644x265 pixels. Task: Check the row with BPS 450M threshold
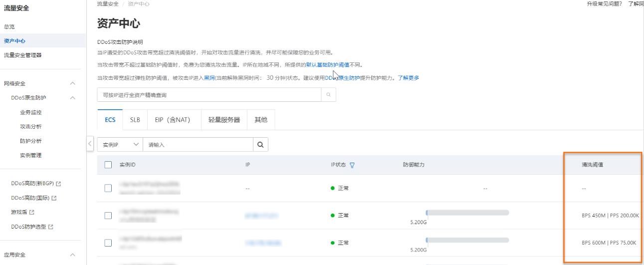(x=108, y=216)
